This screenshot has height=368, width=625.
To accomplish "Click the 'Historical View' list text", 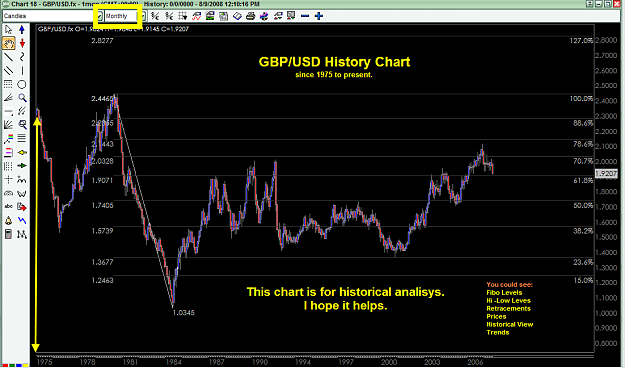I will [x=510, y=325].
